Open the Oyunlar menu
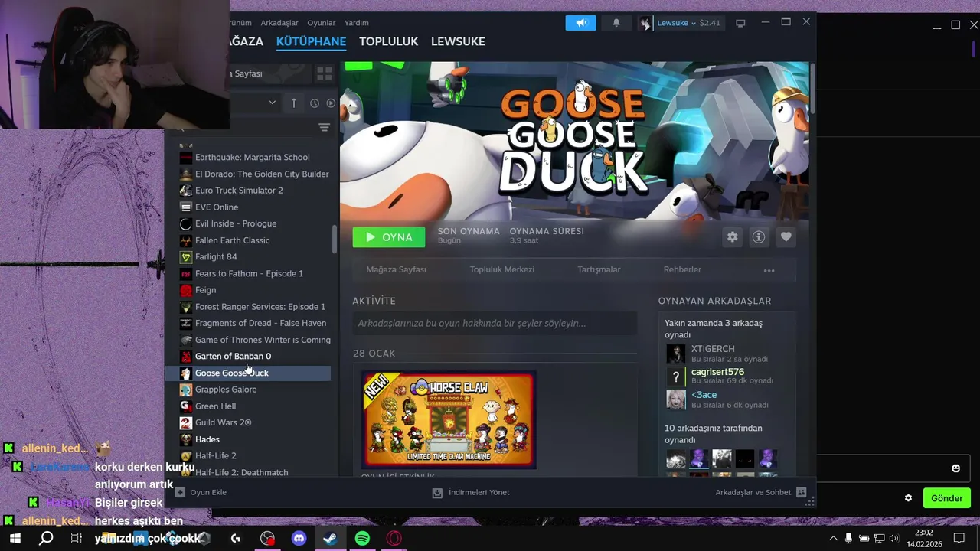This screenshot has height=551, width=980. pos(322,23)
